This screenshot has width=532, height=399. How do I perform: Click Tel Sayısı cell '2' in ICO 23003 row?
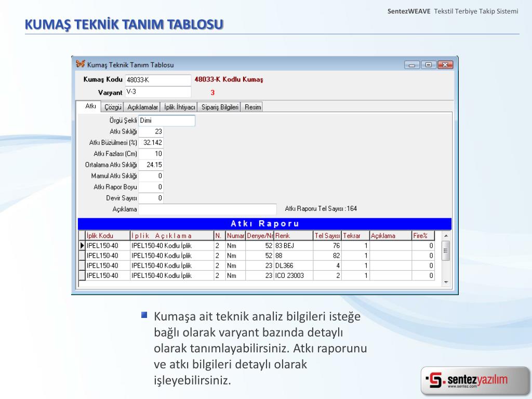327,275
